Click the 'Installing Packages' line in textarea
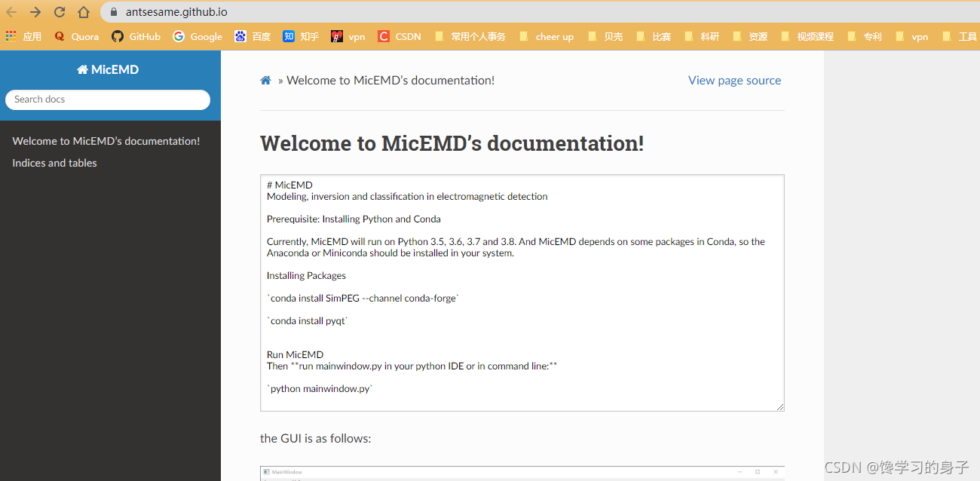 [x=306, y=275]
